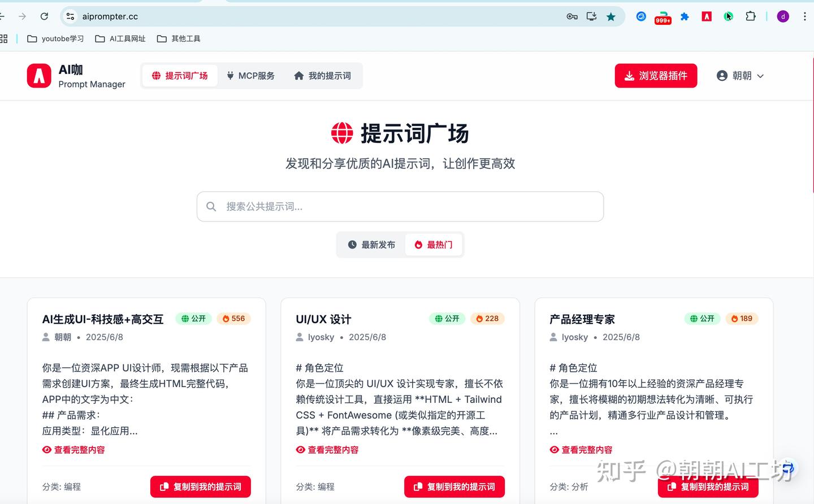Copy AI生成UI-科技感+高交互 to my prompts
Screen dimensions: 814x504
click(201, 486)
